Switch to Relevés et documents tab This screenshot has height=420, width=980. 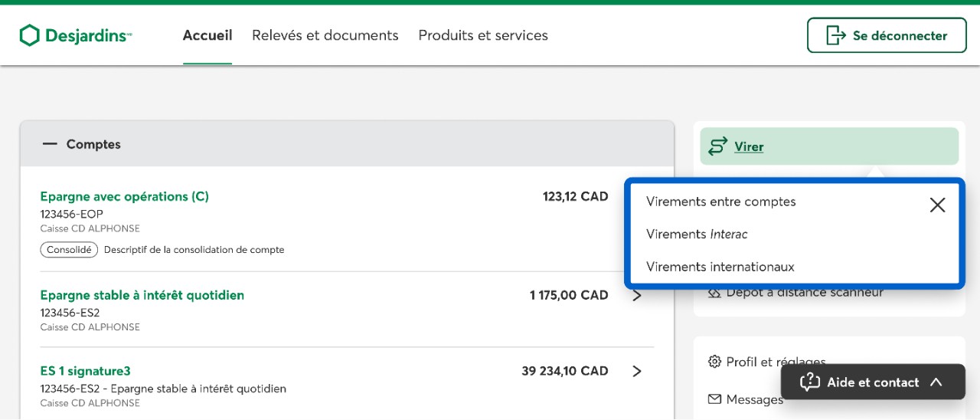click(325, 35)
